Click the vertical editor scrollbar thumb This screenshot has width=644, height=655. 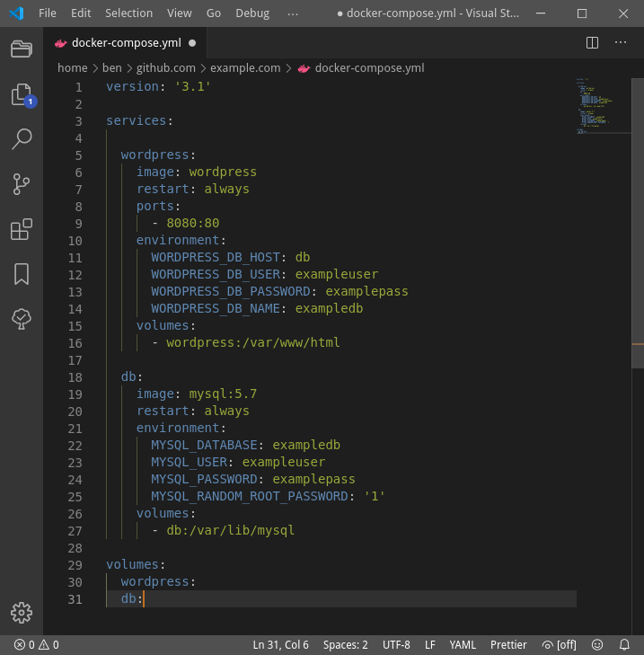click(638, 223)
